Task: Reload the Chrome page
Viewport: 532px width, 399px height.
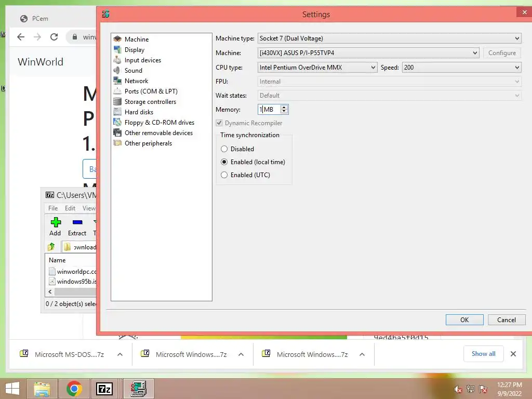Action: tap(54, 37)
